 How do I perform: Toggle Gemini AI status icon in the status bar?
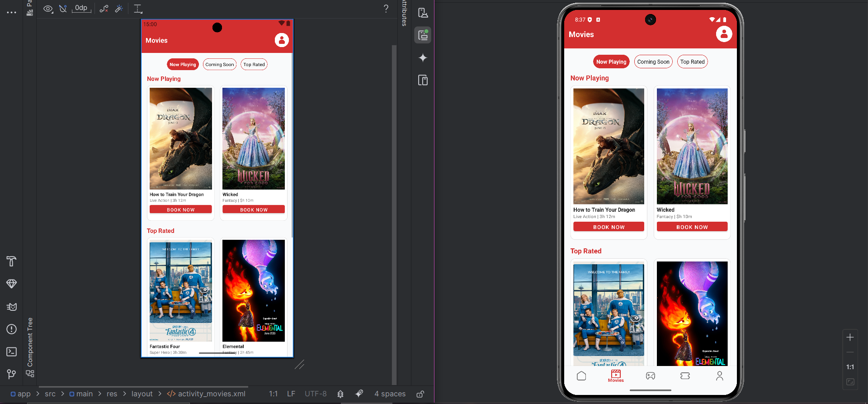tap(359, 394)
